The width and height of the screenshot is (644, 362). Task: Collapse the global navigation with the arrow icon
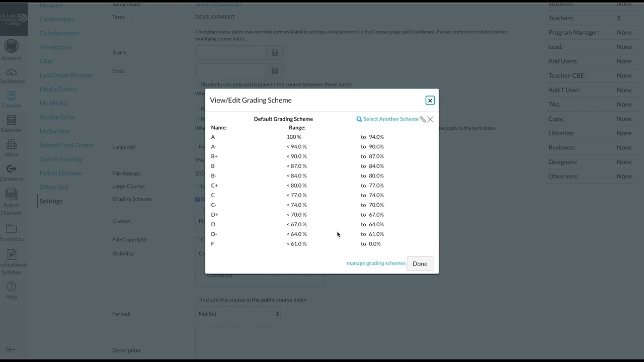[x=11, y=350]
